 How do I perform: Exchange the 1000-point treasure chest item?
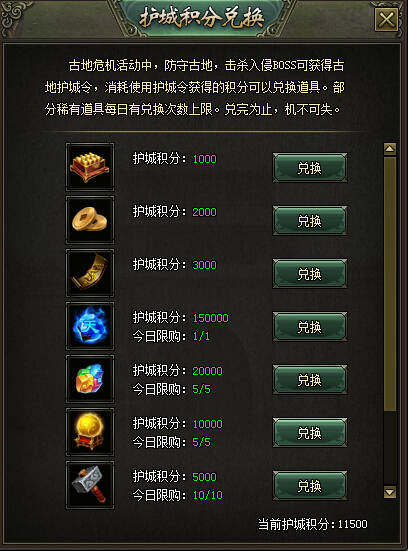(x=310, y=168)
